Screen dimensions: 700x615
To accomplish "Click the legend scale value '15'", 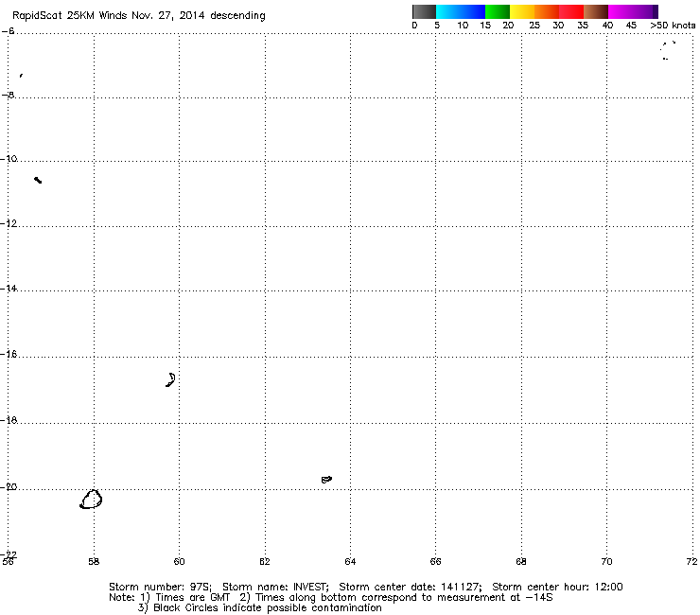I will [485, 26].
